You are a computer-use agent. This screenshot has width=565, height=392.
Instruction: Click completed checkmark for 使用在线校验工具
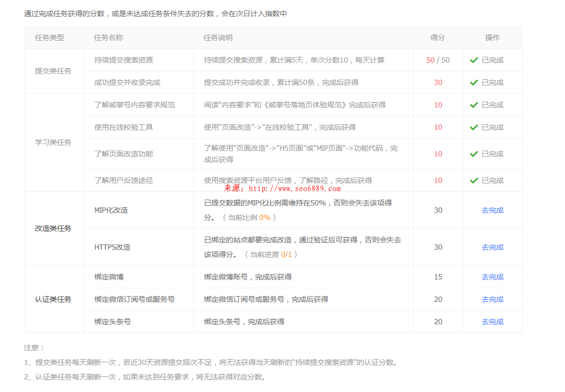(x=474, y=127)
